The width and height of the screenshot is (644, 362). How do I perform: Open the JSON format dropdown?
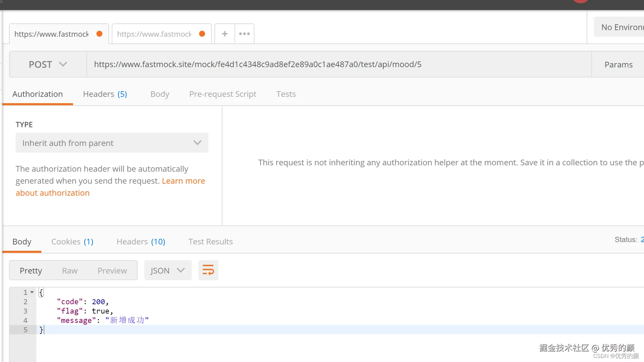point(168,270)
